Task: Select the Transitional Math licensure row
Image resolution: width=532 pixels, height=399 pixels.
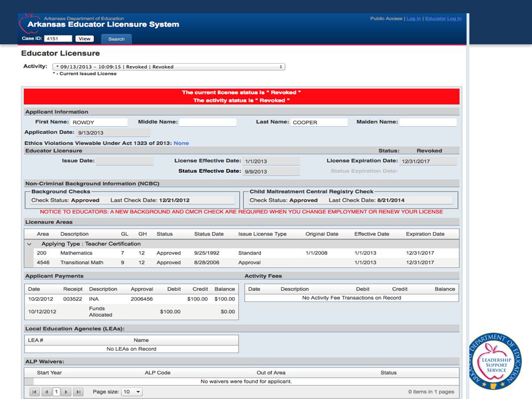Action: [x=245, y=263]
